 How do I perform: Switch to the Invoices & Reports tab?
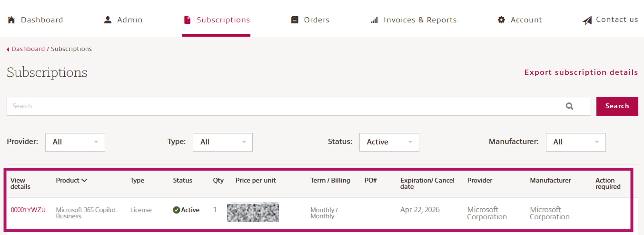click(x=420, y=20)
